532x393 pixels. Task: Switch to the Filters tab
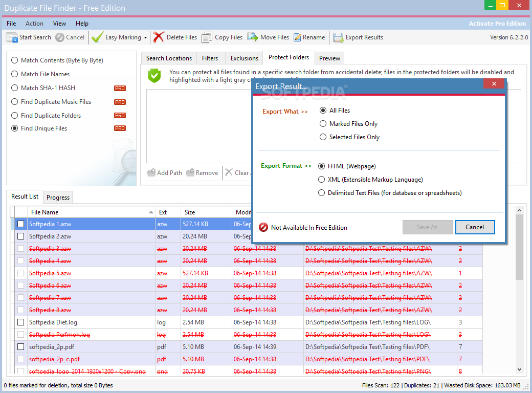point(210,58)
